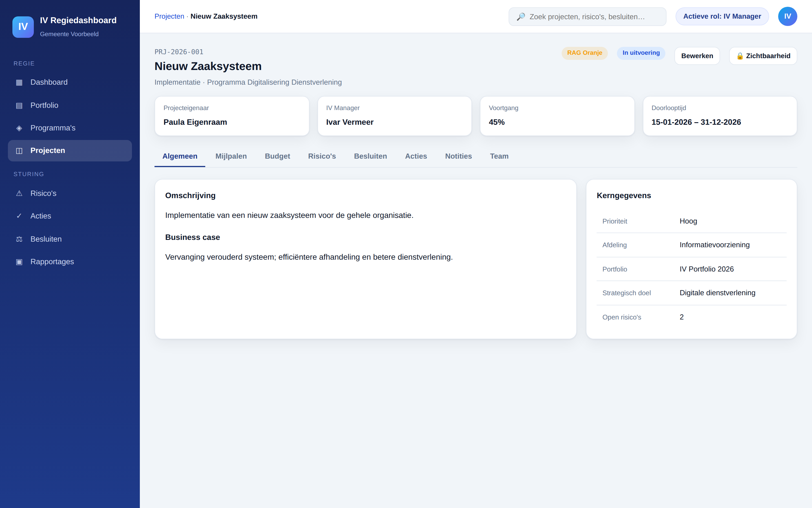Click the Omschrijving heading
The width and height of the screenshot is (812, 508).
[x=190, y=196]
